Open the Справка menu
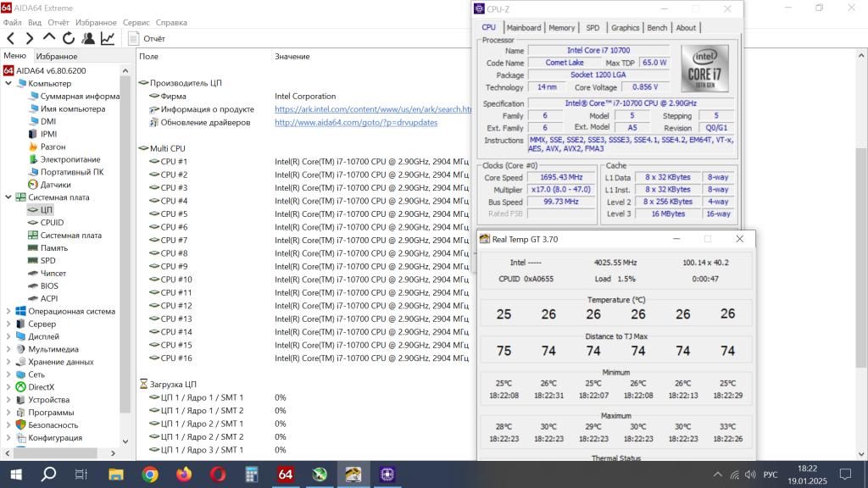 [171, 23]
